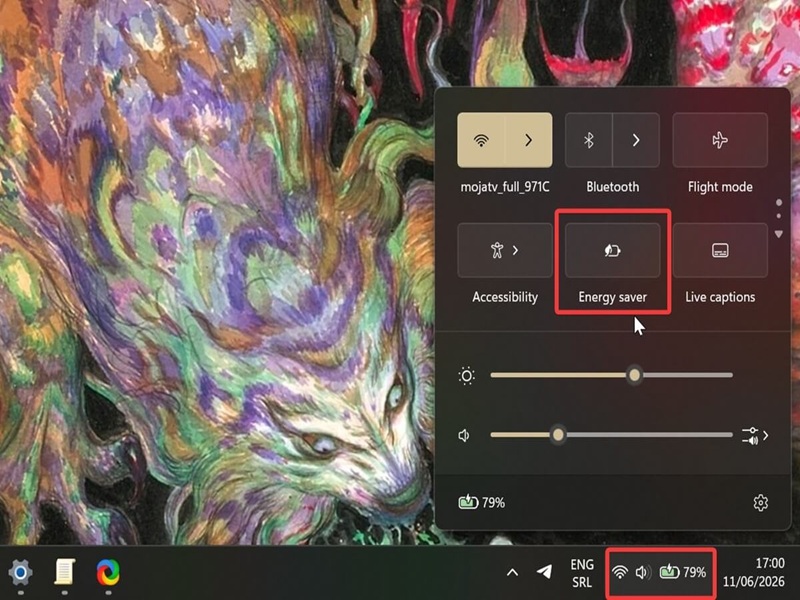The height and width of the screenshot is (600, 800).
Task: Toggle the Live captions tile
Action: pos(720,251)
